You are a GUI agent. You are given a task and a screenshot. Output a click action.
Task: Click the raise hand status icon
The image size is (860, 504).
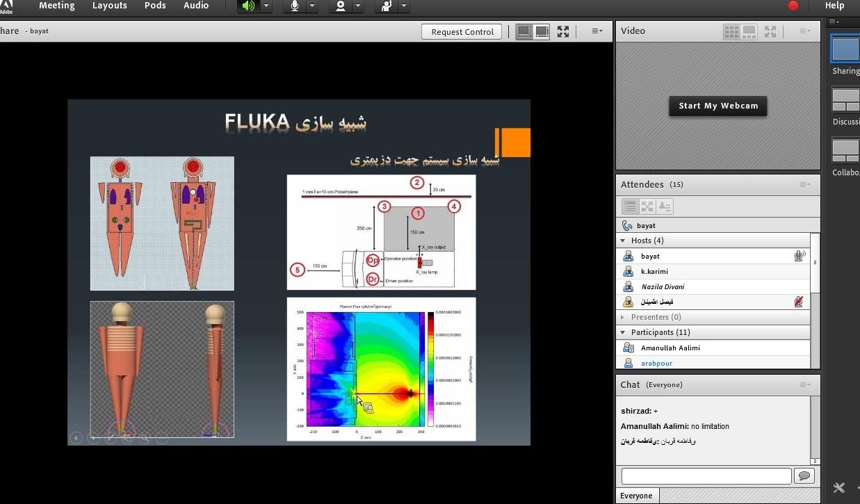[x=386, y=6]
